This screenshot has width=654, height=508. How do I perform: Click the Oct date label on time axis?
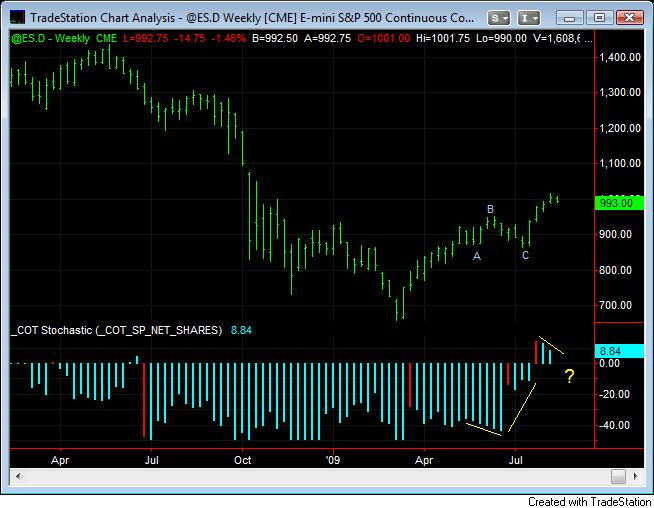point(242,460)
